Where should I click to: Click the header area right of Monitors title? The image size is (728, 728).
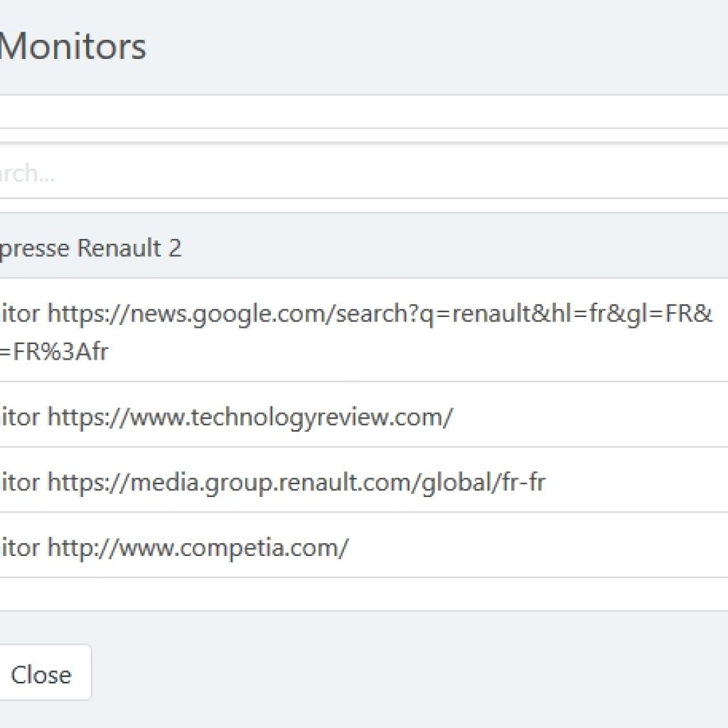(437, 46)
